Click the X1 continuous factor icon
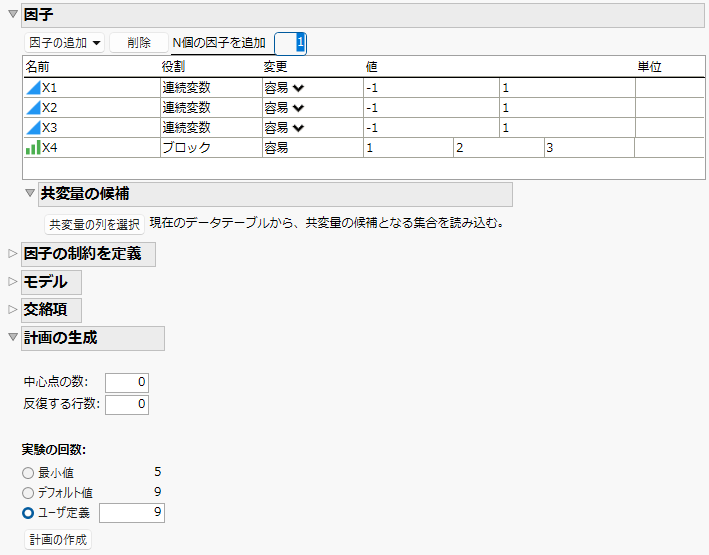Image resolution: width=709 pixels, height=555 pixels. tap(33, 88)
